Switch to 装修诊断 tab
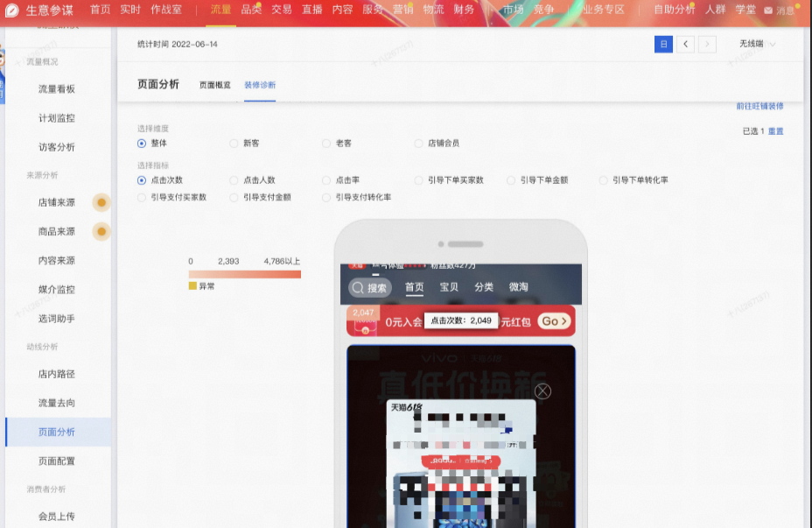The image size is (812, 528). click(260, 85)
